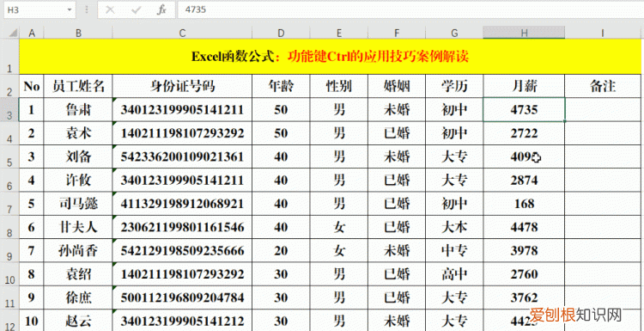This screenshot has width=644, height=331.
Task: Select the name cell '孙尚香'
Action: (78, 250)
